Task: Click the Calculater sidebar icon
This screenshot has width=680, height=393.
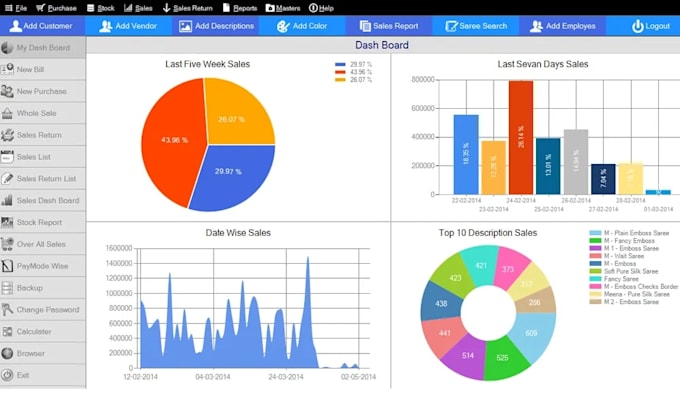Action: [x=7, y=331]
